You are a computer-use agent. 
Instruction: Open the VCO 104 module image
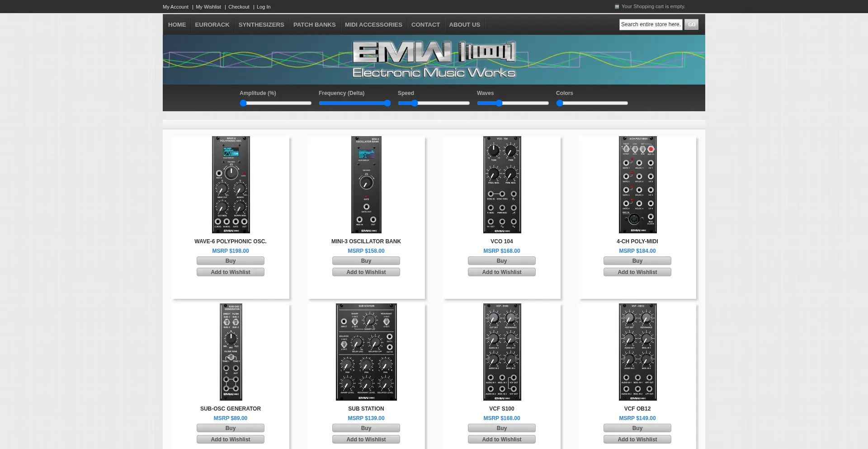click(x=502, y=184)
